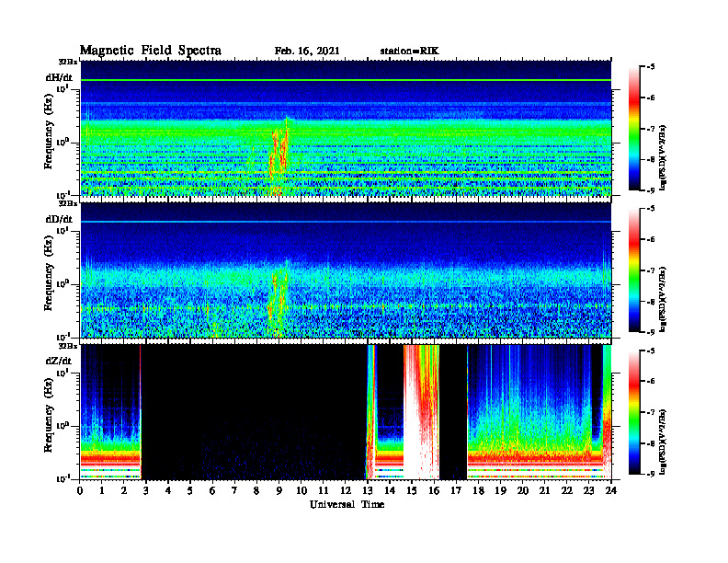Image resolution: width=728 pixels, height=563 pixels.
Task: Click the dH/dt panel label
Action: click(x=59, y=78)
